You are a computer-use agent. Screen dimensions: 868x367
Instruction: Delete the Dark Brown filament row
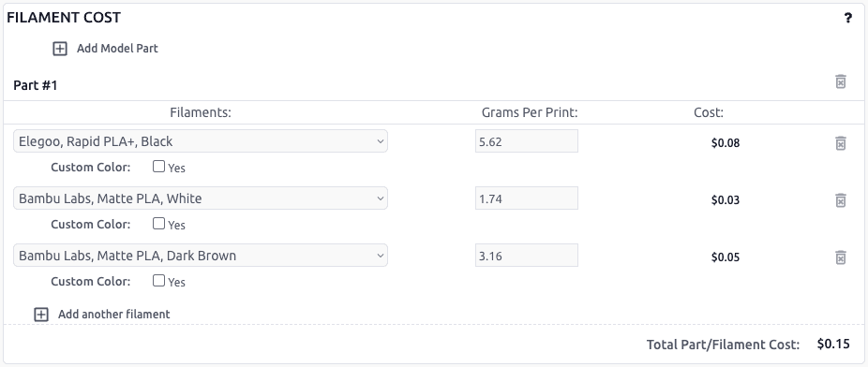(840, 257)
